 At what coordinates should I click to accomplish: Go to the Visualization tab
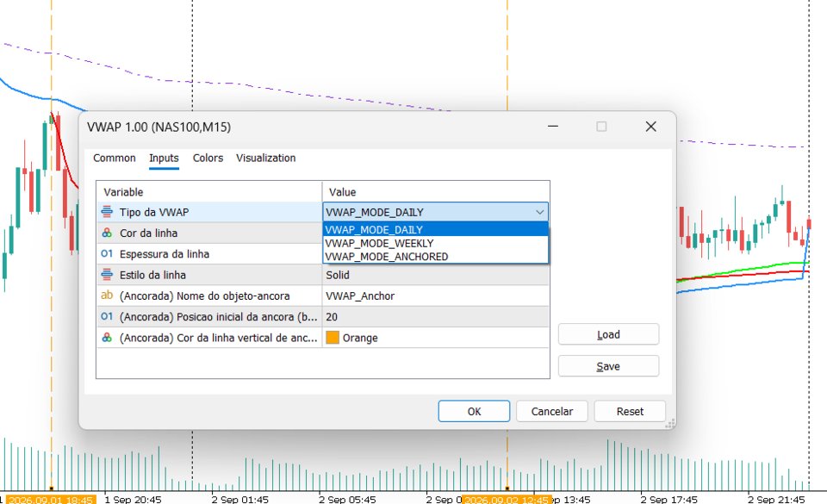266,158
